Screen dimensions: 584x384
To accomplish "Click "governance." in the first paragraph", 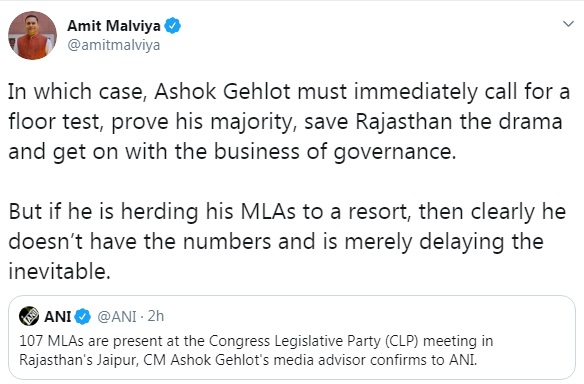I will (x=395, y=152).
